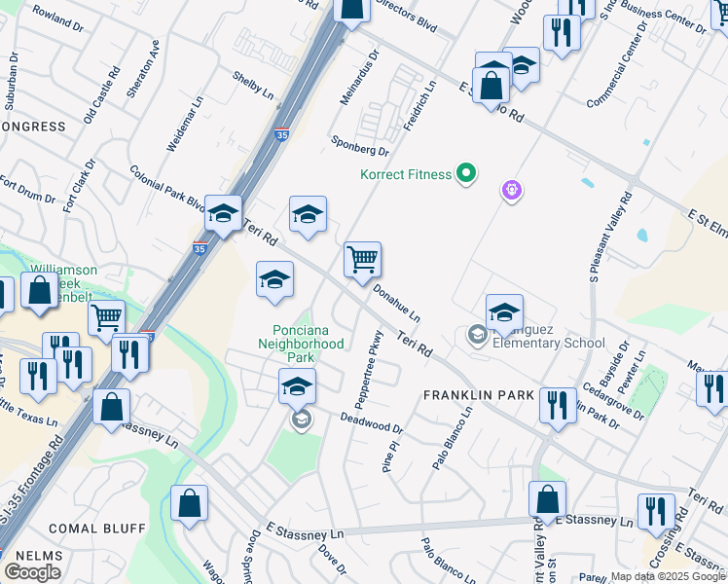Screen dimensions: 728x584
Task: Click the Sponberg Dr street label
Action: tap(360, 146)
